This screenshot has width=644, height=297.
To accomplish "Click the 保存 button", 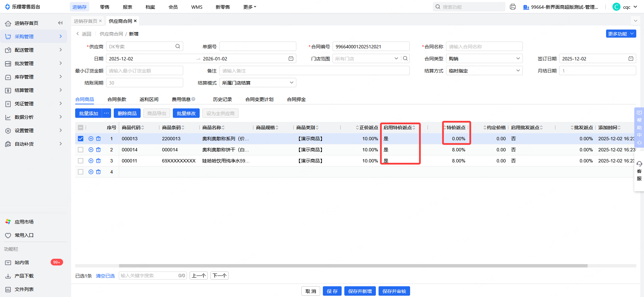I will [332, 291].
